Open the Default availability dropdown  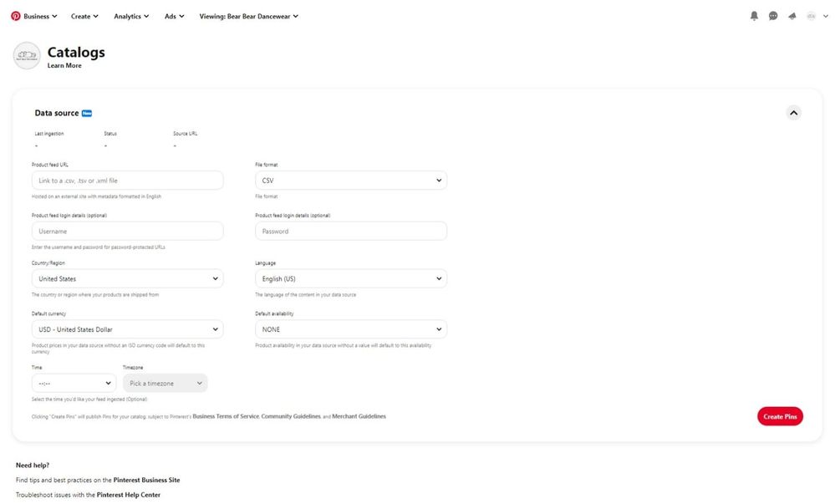pos(350,329)
